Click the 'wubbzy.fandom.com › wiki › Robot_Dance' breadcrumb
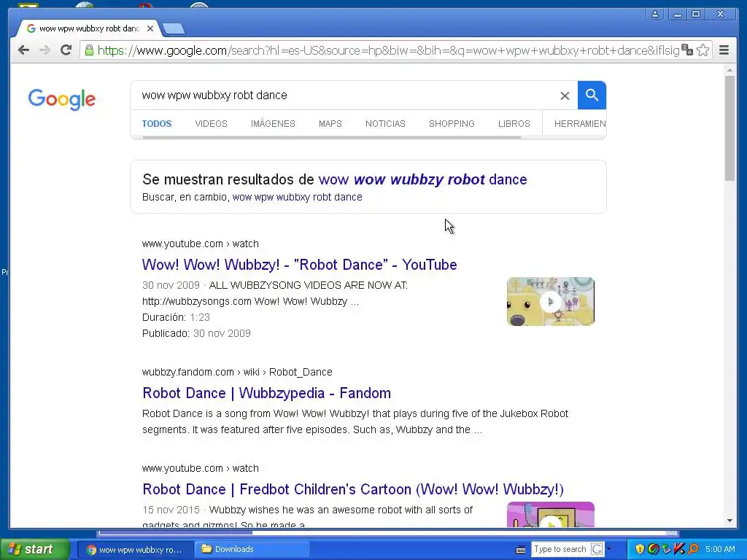 [237, 373]
